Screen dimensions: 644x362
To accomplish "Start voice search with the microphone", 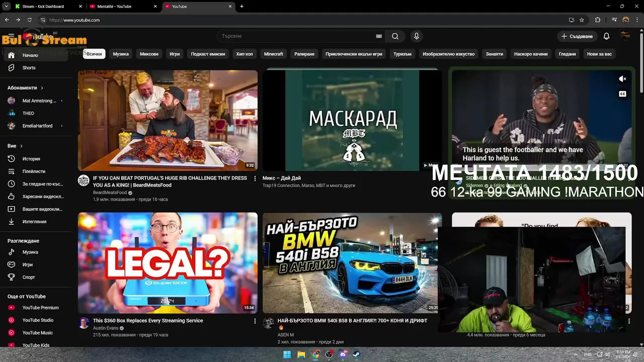I will tap(416, 36).
